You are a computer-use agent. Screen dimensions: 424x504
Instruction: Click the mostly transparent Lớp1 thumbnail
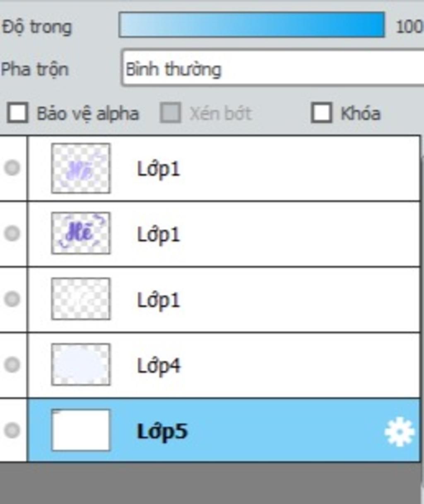coord(81,298)
